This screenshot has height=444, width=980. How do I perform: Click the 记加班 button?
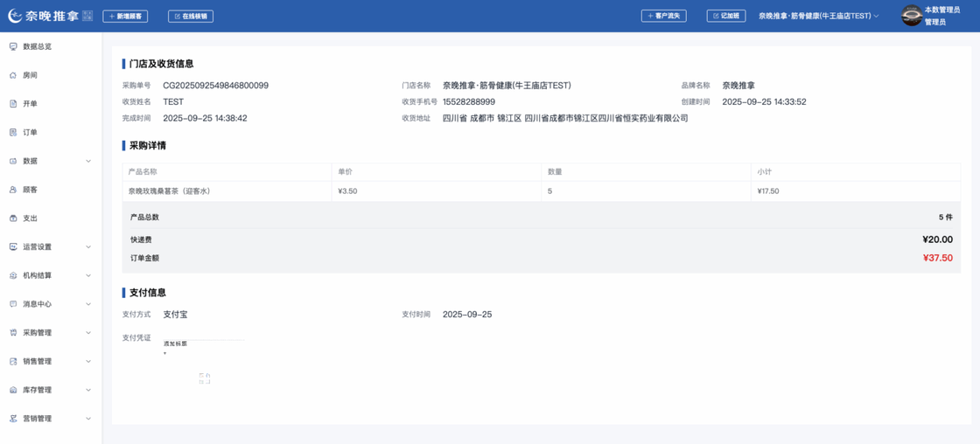pos(726,16)
